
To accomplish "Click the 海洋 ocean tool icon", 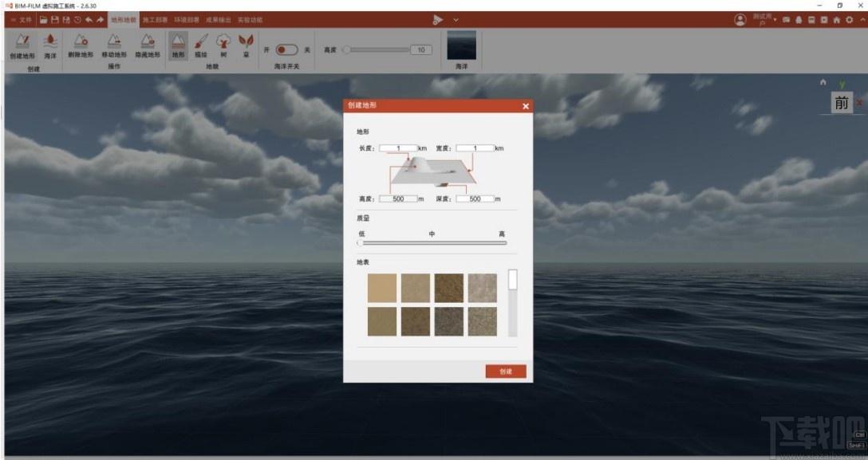I will click(x=50, y=46).
